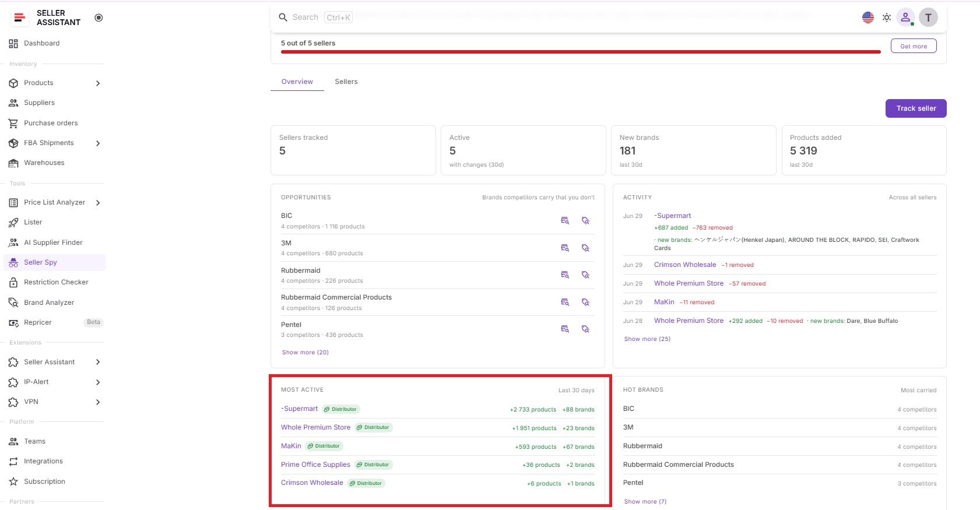Click the sellers usage progress bar
Image resolution: width=980 pixels, height=510 pixels.
pos(581,52)
